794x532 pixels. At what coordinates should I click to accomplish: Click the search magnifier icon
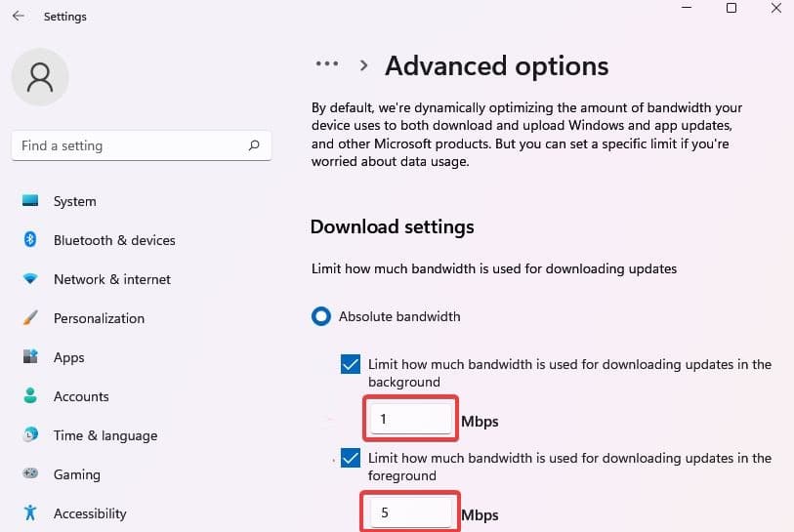pyautogui.click(x=254, y=145)
